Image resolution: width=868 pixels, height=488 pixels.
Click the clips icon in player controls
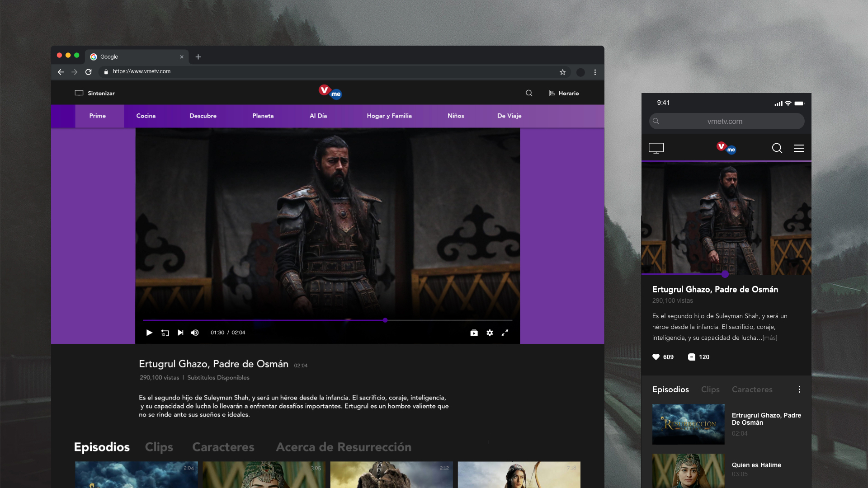474,333
